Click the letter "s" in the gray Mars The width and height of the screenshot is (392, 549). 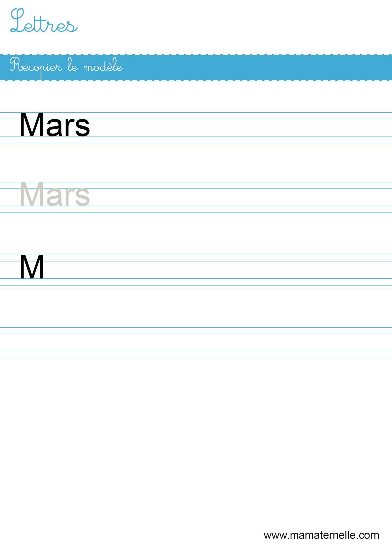[x=82, y=197]
